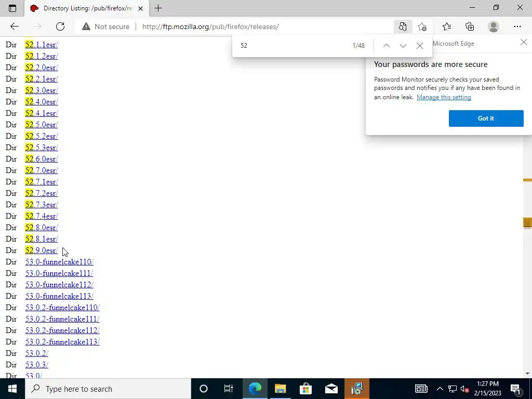This screenshot has height=399, width=532.
Task: Click the Got it button
Action: point(486,118)
